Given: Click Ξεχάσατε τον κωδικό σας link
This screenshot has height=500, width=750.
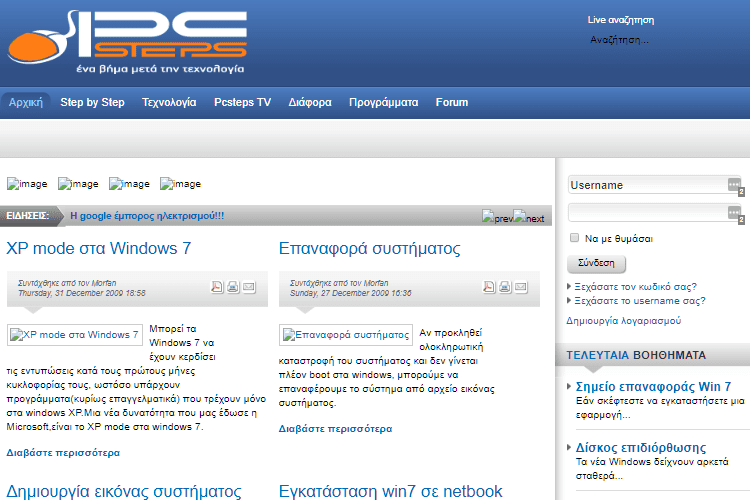Looking at the screenshot, I should coord(635,287).
